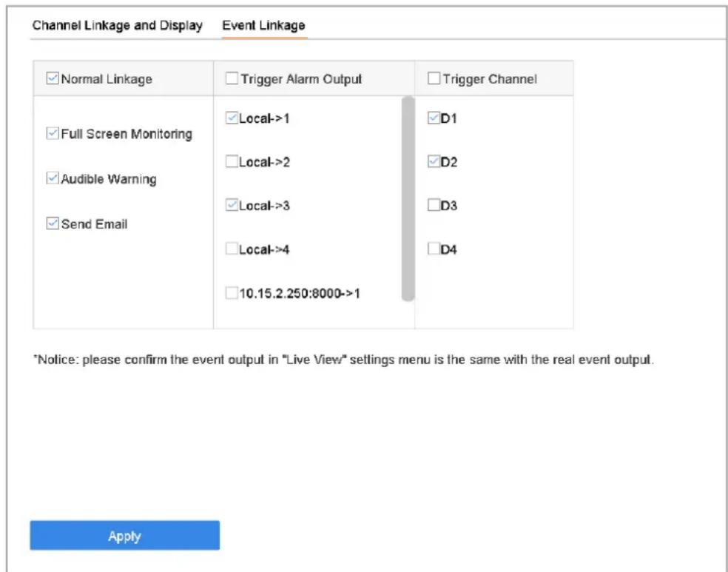Screen dimensions: 728x572
Task: Turn off Audible Warning
Action: [53, 178]
